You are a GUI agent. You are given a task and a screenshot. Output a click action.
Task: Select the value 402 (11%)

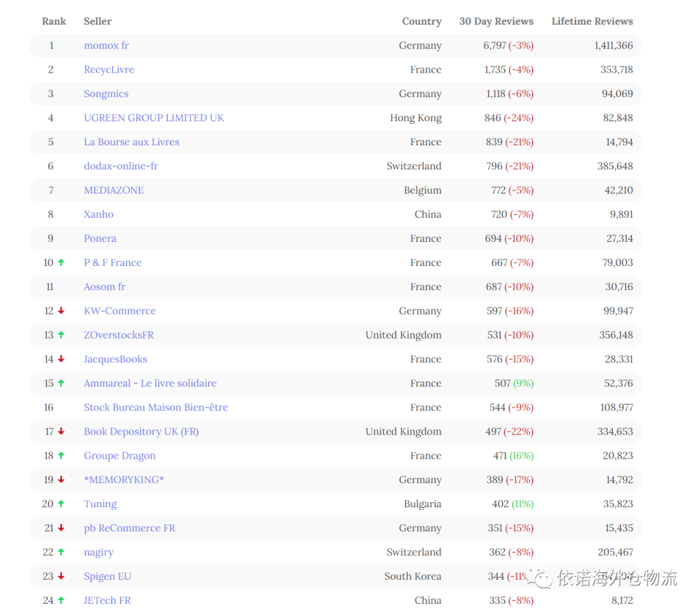click(513, 504)
